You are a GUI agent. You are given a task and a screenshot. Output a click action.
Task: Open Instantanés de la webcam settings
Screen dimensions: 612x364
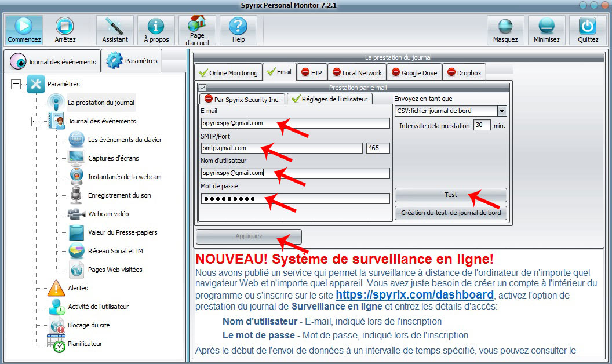click(125, 177)
